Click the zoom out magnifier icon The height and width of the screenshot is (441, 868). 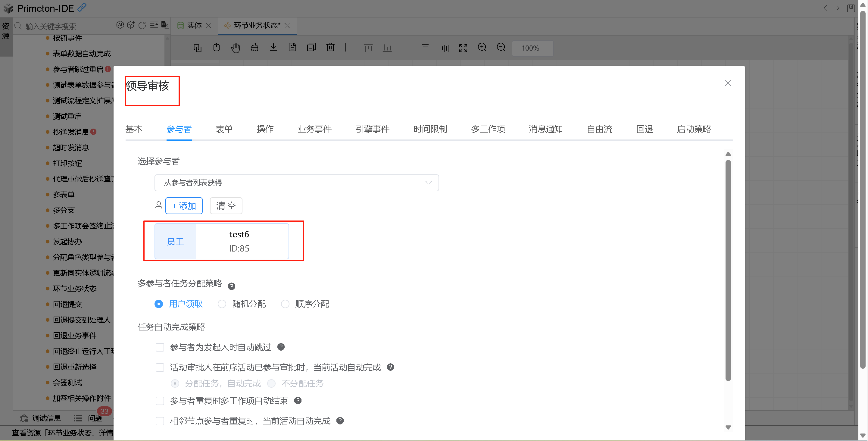(501, 48)
